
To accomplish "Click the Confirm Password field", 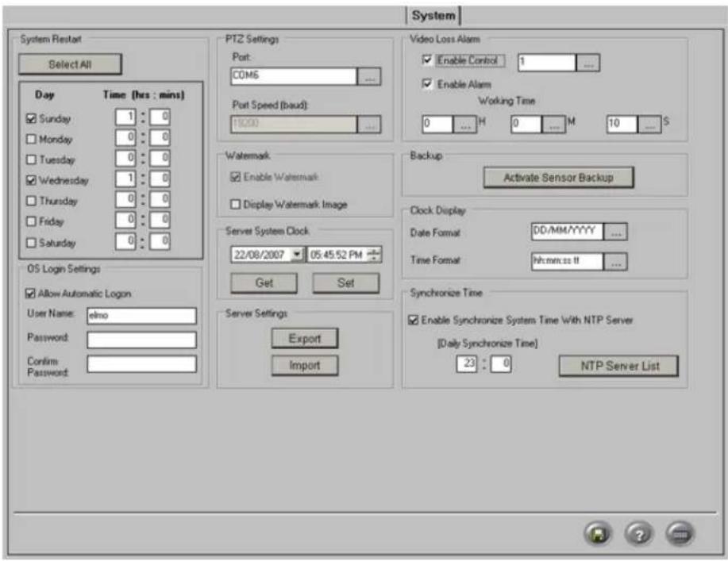I will click(x=141, y=363).
